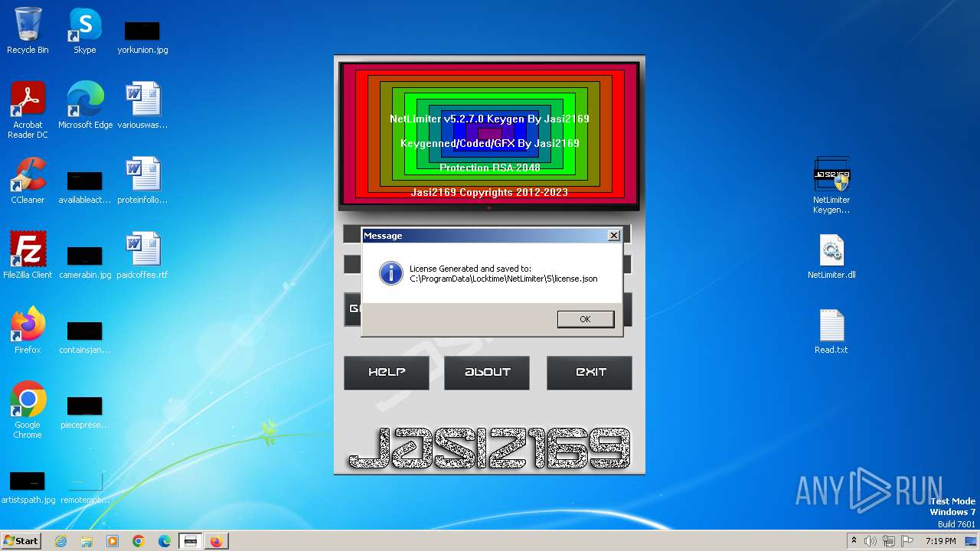Click the blue information icon in Message dialog
Viewport: 980px width, 551px height.
(391, 273)
